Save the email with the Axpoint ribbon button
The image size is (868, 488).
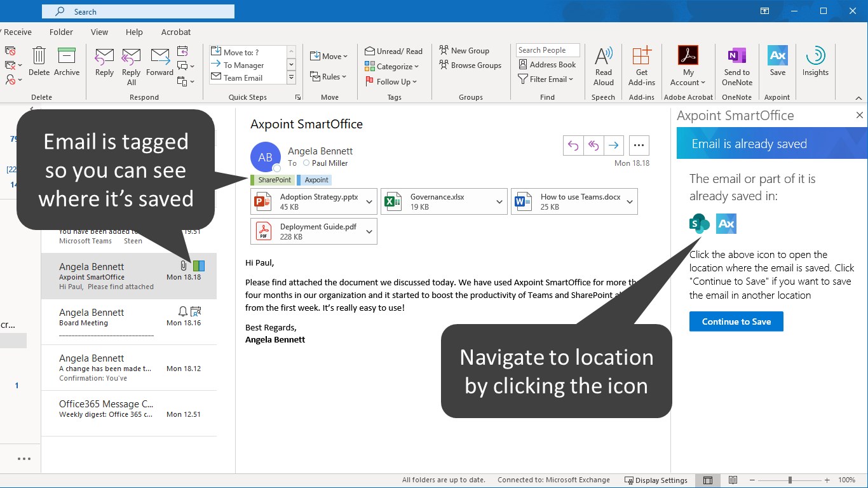coord(778,62)
